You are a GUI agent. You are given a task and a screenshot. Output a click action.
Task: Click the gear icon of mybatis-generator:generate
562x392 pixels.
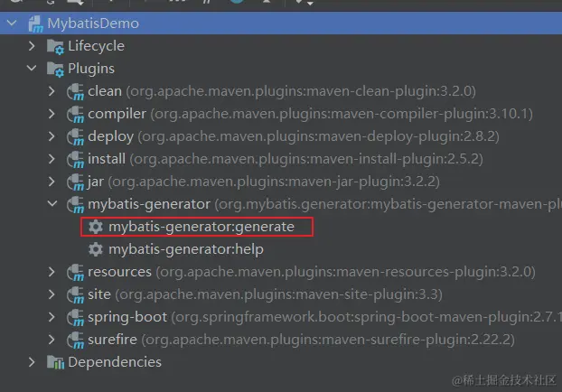click(96, 227)
